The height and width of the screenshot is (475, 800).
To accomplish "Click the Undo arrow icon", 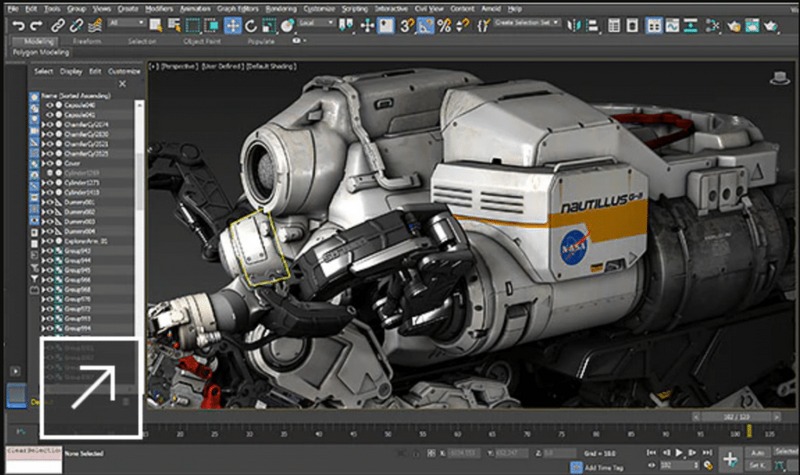I will click(x=20, y=23).
